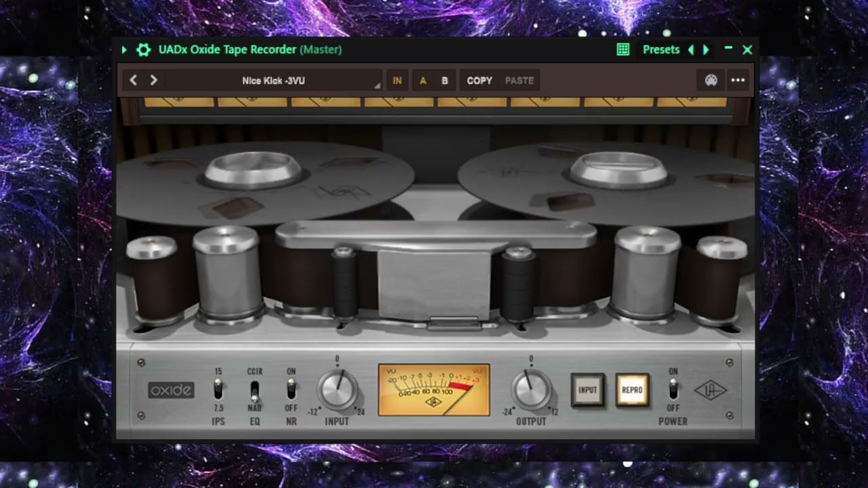Go to the previous preset in the title bar

click(x=691, y=49)
